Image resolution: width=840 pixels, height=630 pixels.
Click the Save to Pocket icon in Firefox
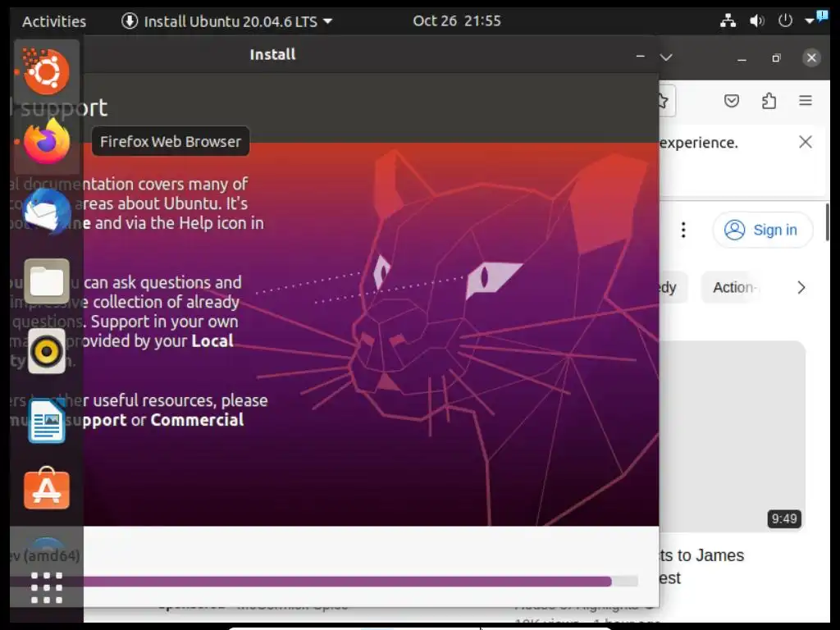(731, 101)
